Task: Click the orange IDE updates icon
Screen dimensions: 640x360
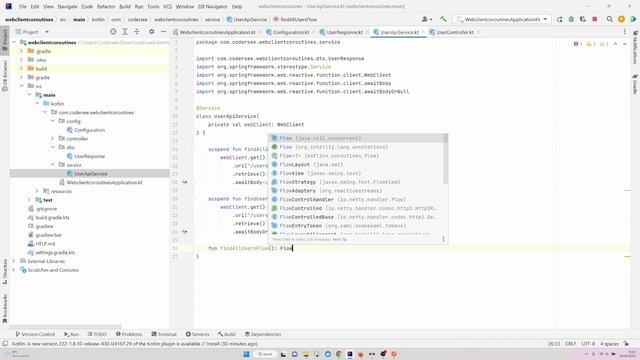Action: (x=621, y=19)
